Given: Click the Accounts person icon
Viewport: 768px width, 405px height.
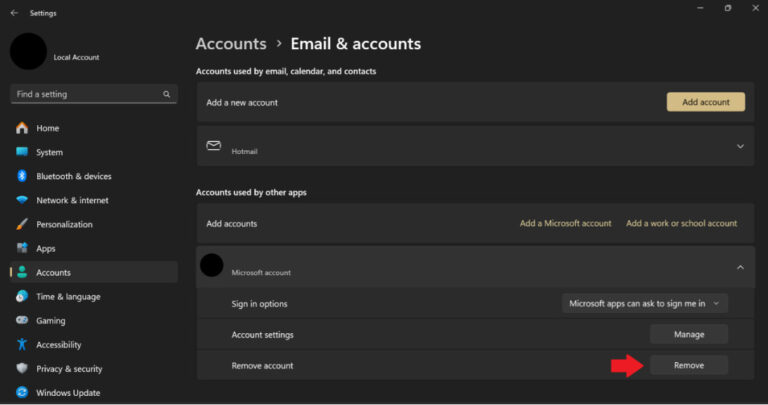Looking at the screenshot, I should [x=22, y=272].
